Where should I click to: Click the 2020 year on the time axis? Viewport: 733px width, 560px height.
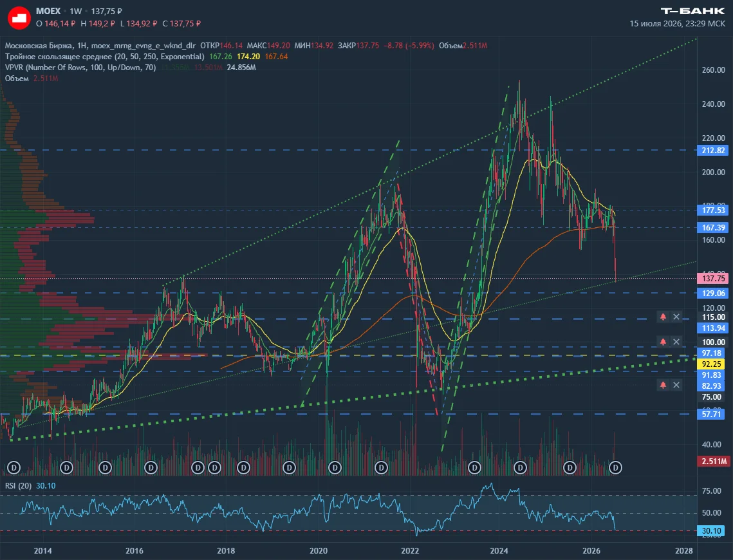tap(319, 550)
